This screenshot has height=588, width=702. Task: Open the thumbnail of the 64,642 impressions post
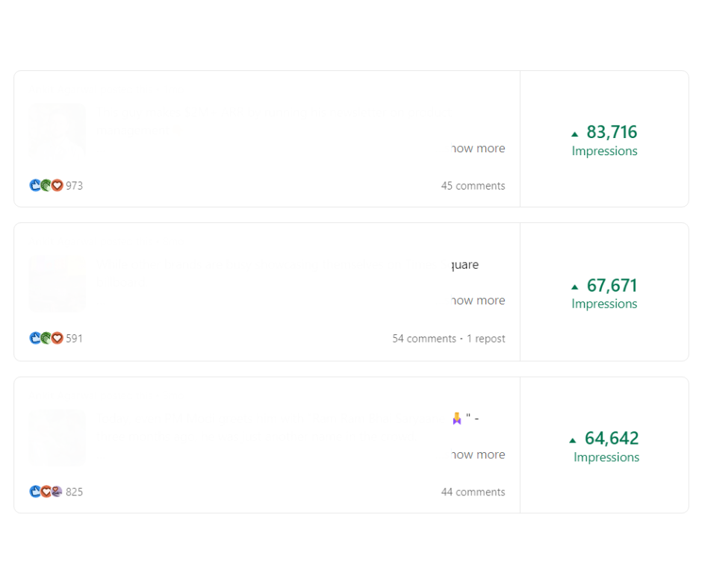click(57, 437)
